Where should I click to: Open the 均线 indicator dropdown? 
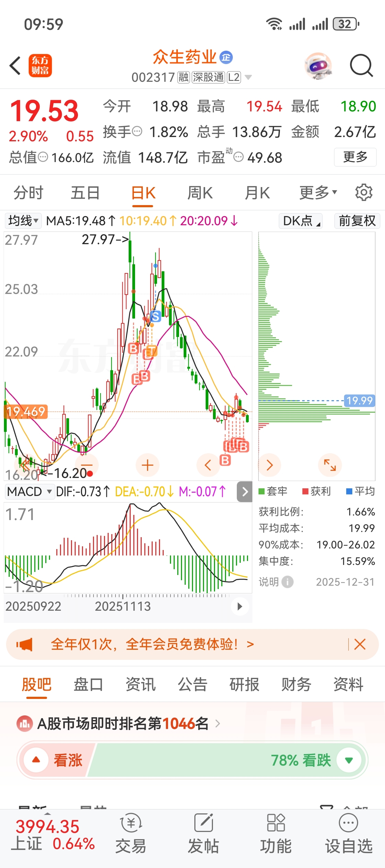click(x=23, y=221)
